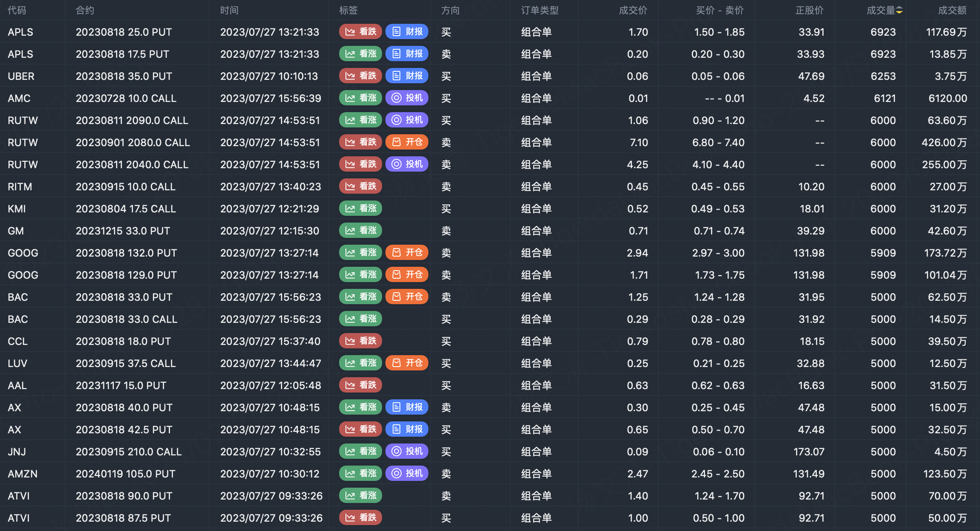Click the 合约 column header

[x=85, y=10]
